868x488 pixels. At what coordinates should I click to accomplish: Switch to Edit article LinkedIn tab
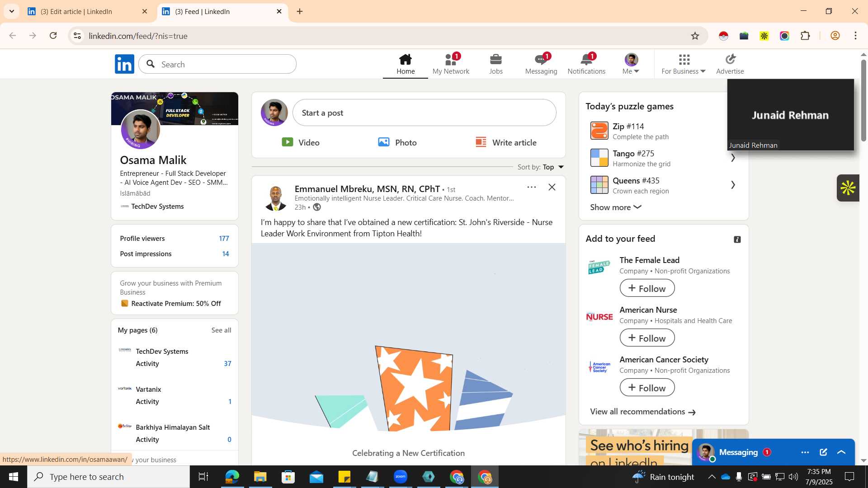(x=87, y=11)
